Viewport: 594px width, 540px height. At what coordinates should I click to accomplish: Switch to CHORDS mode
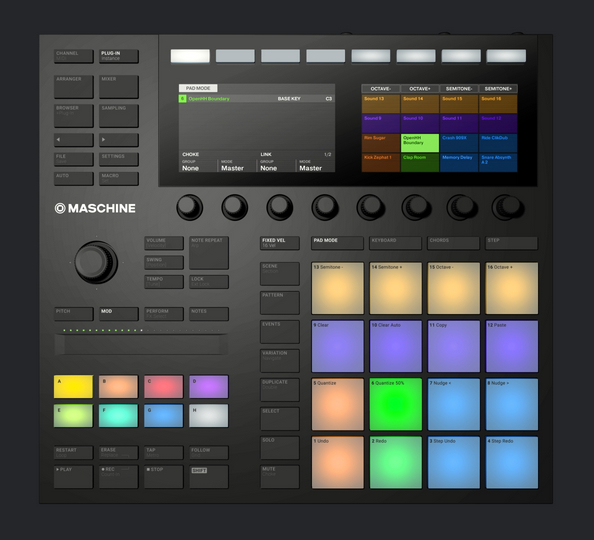tap(453, 243)
